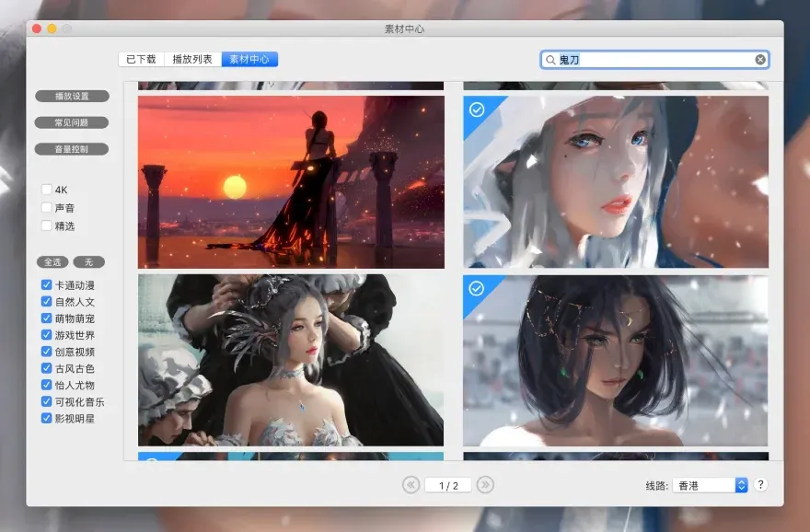Screen dimensions: 810x532
Task: Select the sunset silhouette wallpaper thumbnail
Action: tap(291, 182)
